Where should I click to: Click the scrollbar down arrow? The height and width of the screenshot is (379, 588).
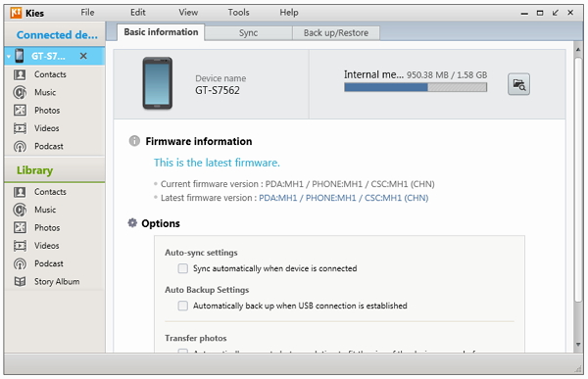tap(578, 345)
